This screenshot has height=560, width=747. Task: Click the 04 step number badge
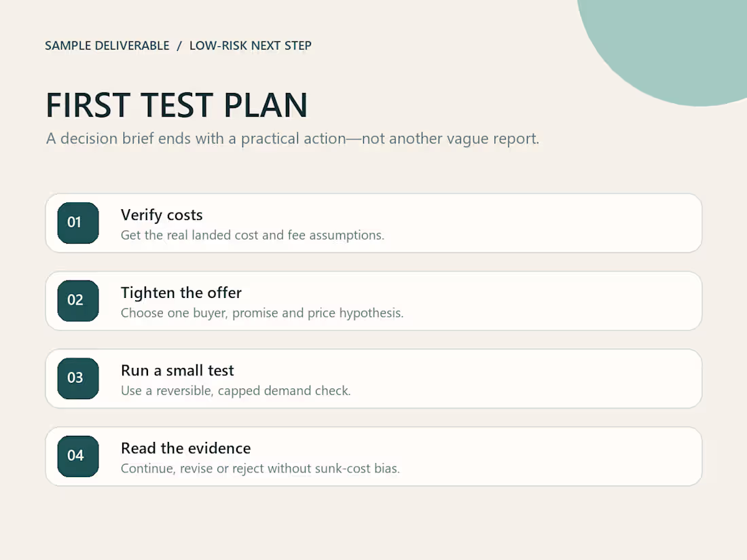point(78,456)
